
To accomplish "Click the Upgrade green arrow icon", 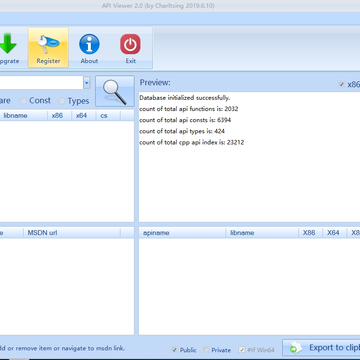I will coord(7,44).
